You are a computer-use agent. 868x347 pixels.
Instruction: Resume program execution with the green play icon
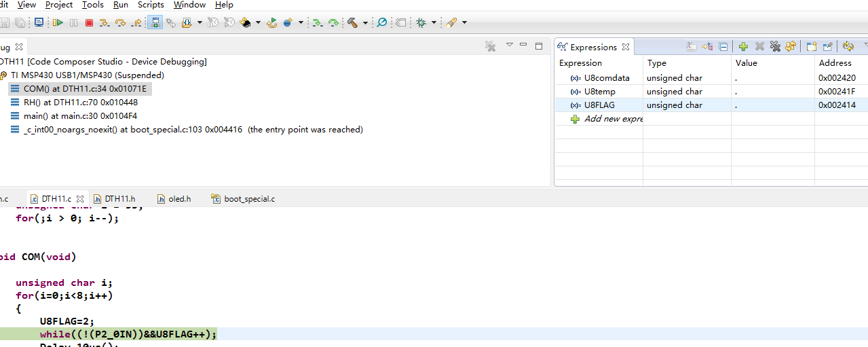58,22
